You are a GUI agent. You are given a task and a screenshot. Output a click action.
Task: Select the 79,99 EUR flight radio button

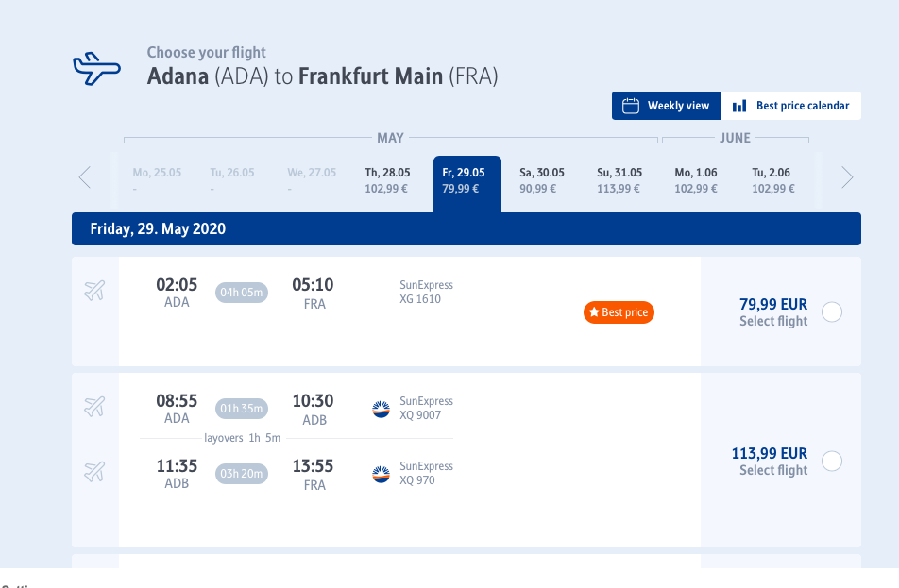(x=832, y=312)
